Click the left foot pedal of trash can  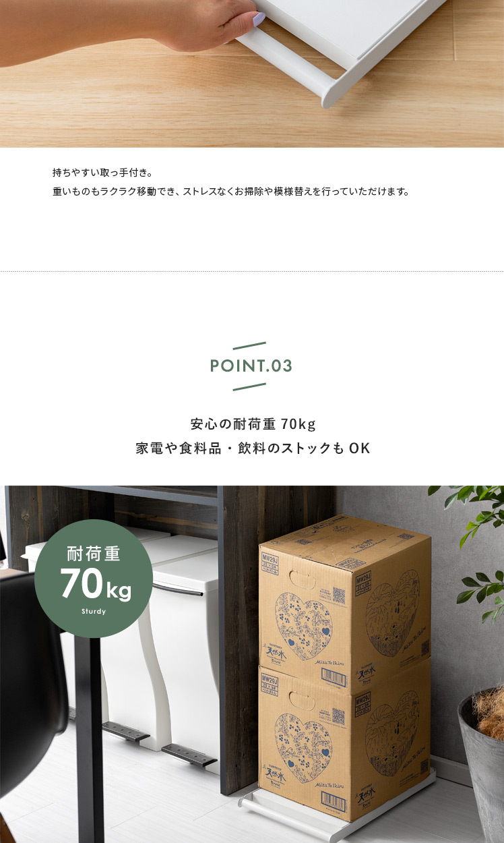click(125, 731)
